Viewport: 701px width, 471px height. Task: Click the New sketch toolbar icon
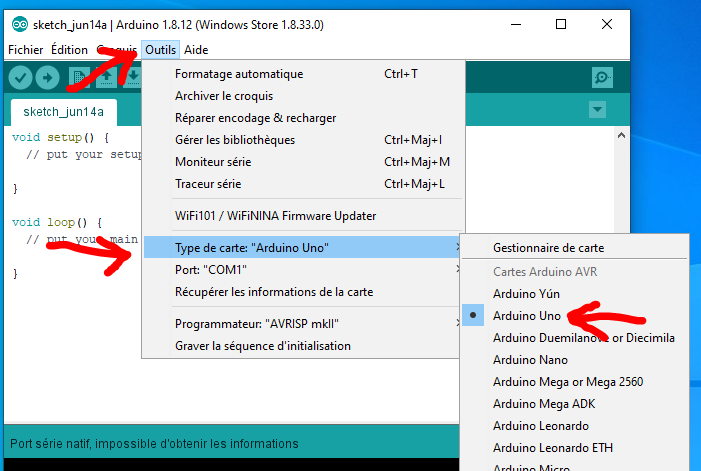pos(79,78)
